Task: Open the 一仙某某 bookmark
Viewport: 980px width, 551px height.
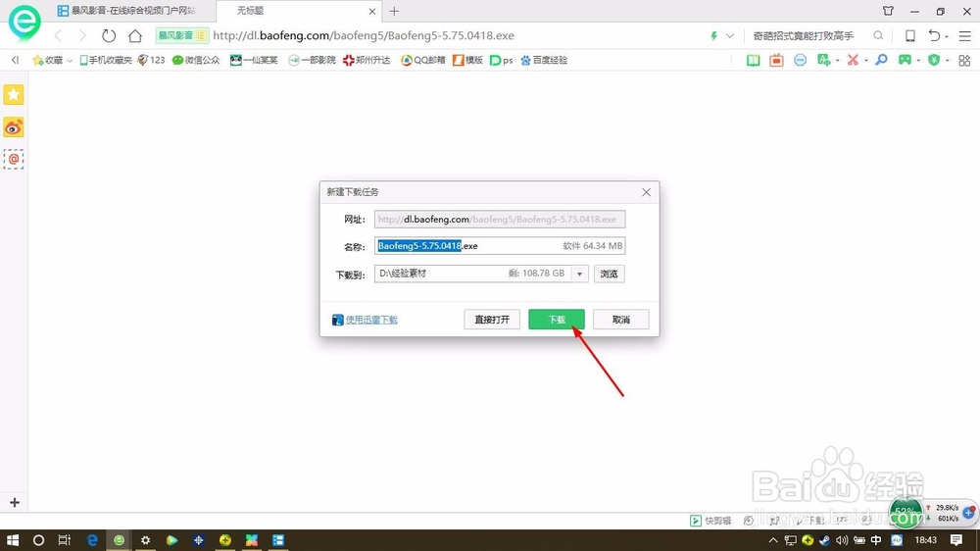Action: tap(254, 60)
